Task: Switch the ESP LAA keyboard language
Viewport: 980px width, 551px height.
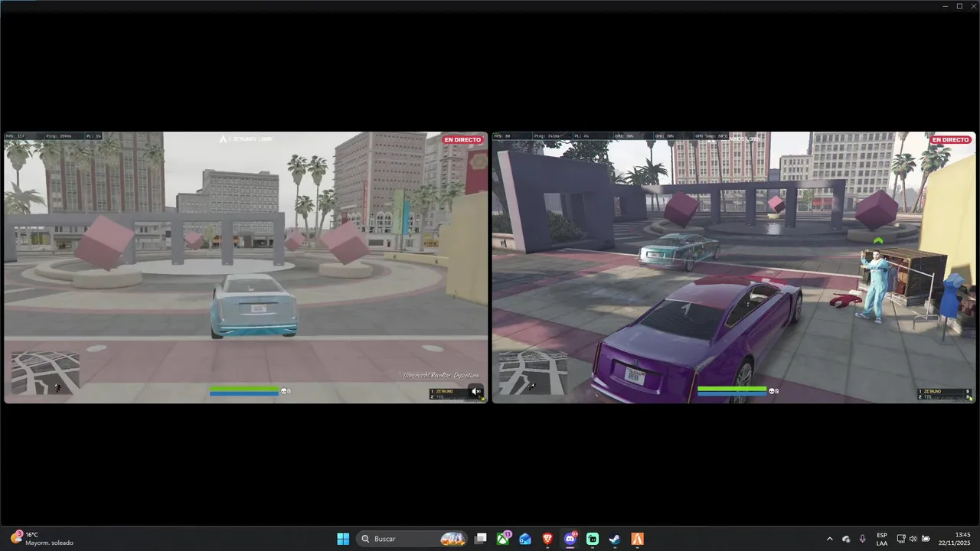Action: (x=882, y=539)
